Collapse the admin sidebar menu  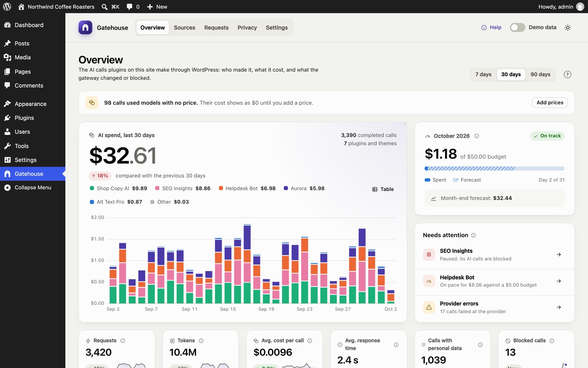(x=33, y=187)
